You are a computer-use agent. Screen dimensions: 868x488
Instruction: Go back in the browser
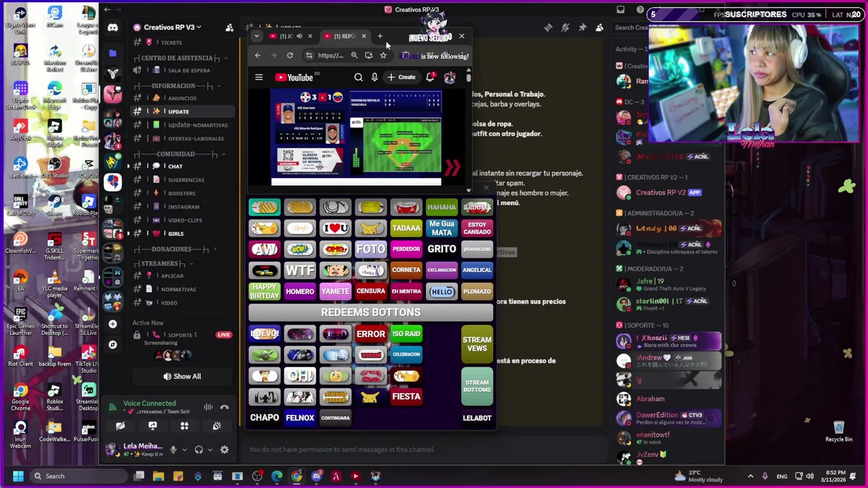click(257, 56)
